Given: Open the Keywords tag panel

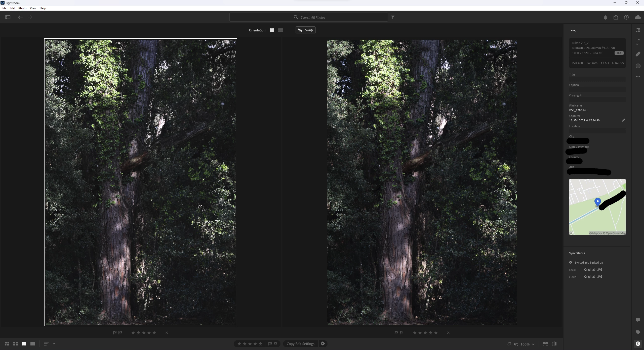Looking at the screenshot, I should 638,332.
